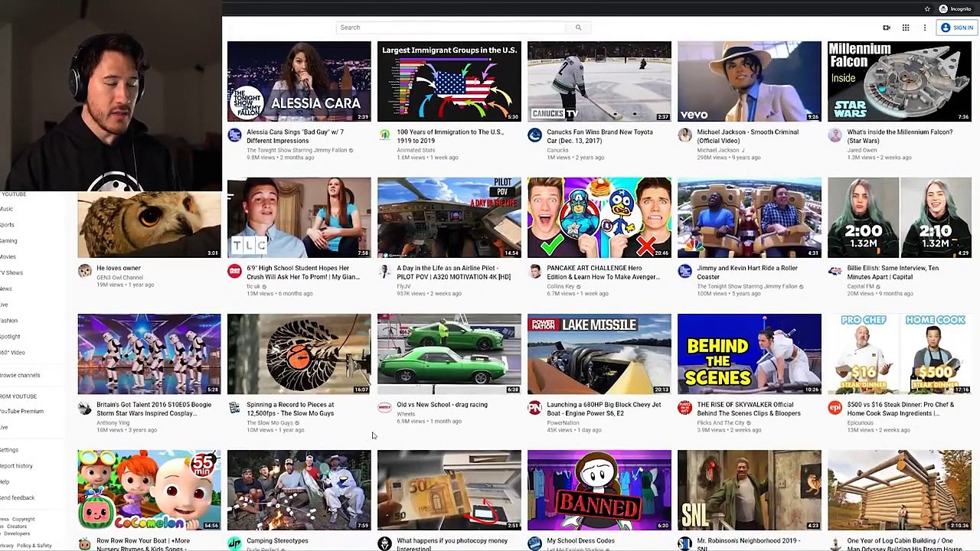Click the search magnifier button

pyautogui.click(x=578, y=28)
